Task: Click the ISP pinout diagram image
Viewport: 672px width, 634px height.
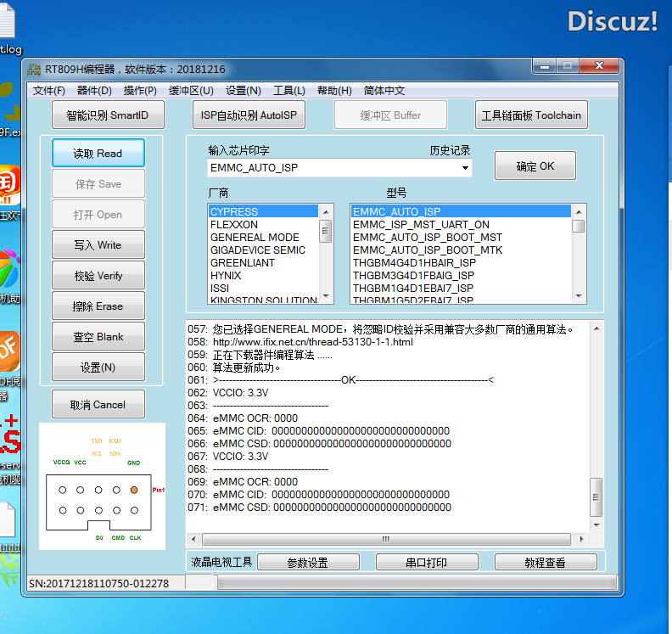Action: [102, 486]
